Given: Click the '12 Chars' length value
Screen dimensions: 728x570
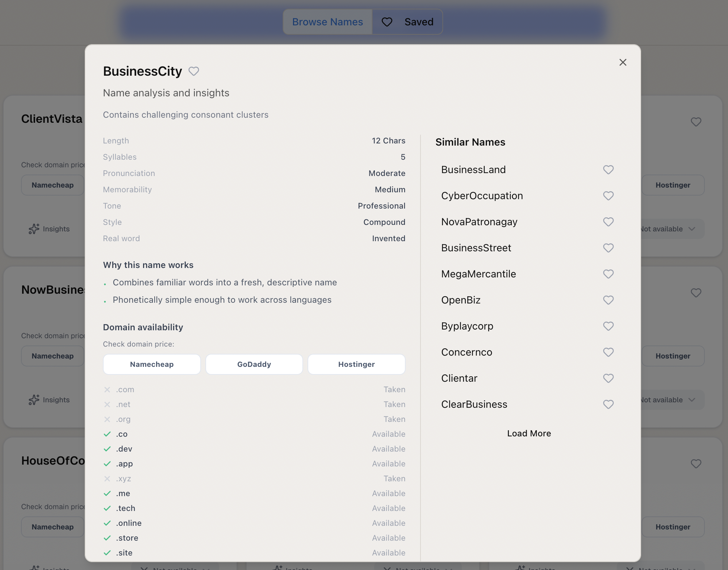Looking at the screenshot, I should pyautogui.click(x=388, y=141).
